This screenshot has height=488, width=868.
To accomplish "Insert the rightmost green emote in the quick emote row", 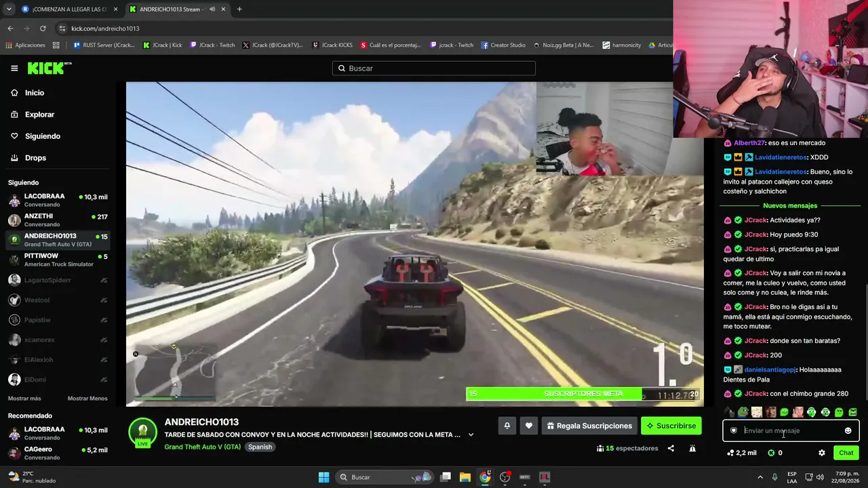I will click(852, 412).
